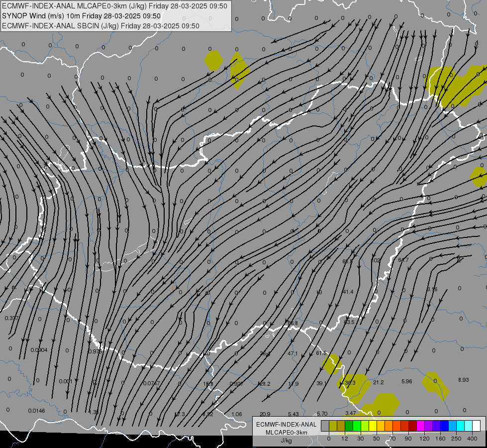The height and width of the screenshot is (448, 487).
Task: Click the white swatch ending the scale
Action: (477, 426)
